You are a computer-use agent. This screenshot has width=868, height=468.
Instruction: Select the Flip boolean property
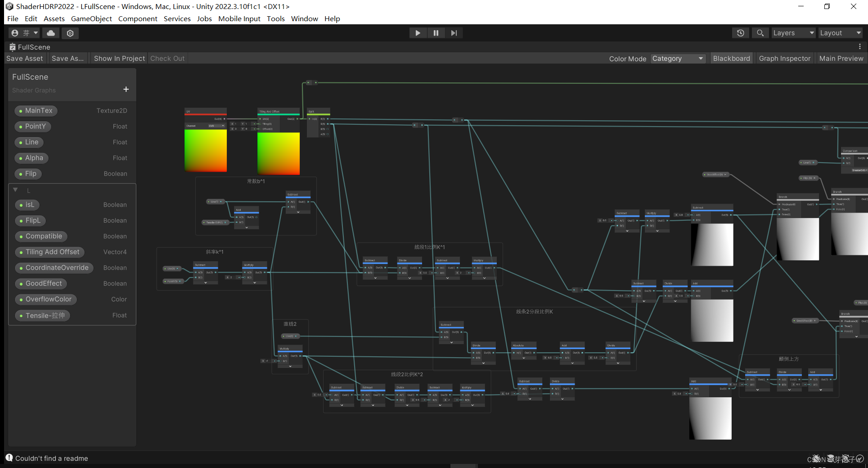point(28,173)
